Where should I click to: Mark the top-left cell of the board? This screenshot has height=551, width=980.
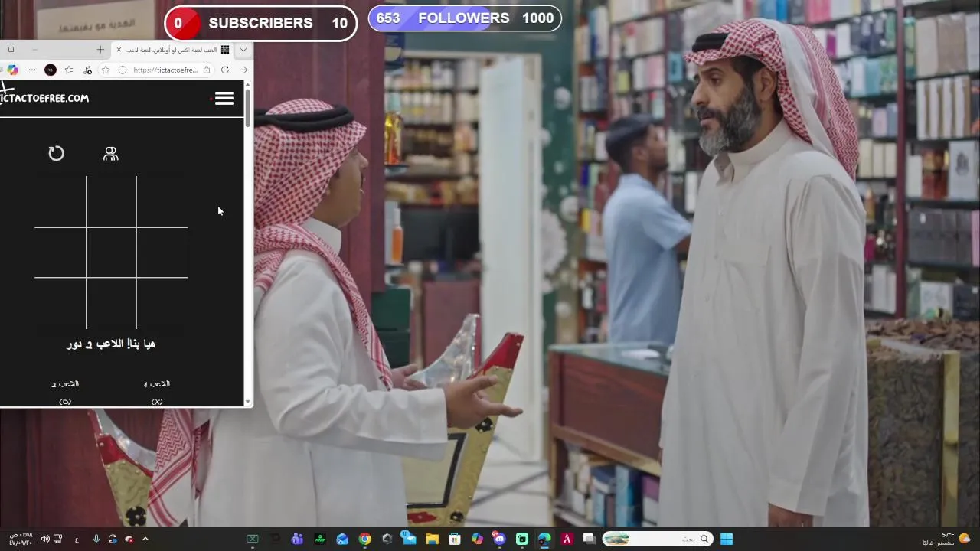point(60,201)
